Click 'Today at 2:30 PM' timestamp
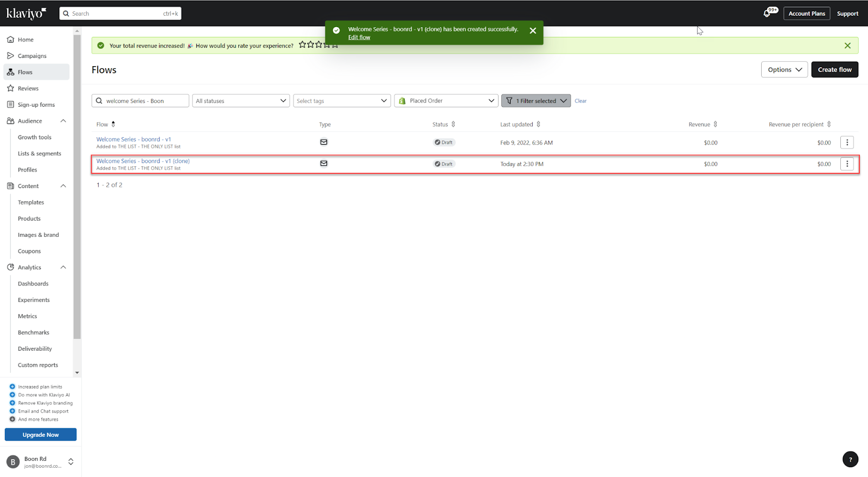 [x=522, y=164]
